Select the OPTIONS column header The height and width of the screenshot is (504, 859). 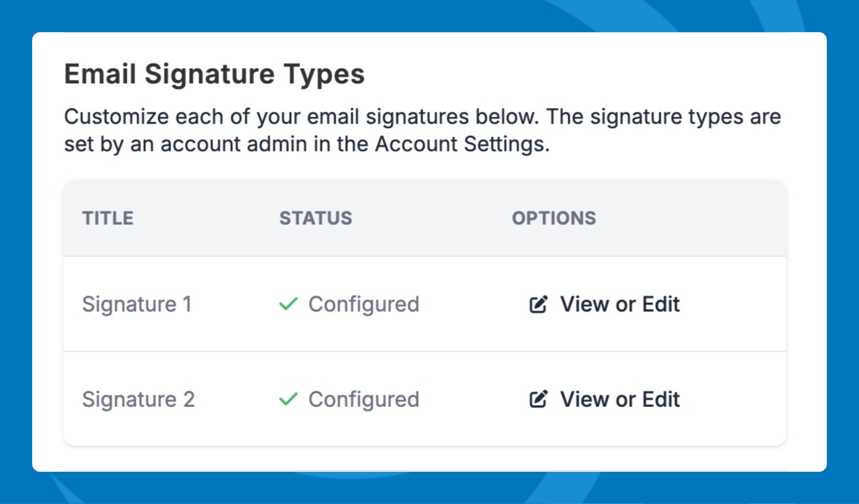554,218
